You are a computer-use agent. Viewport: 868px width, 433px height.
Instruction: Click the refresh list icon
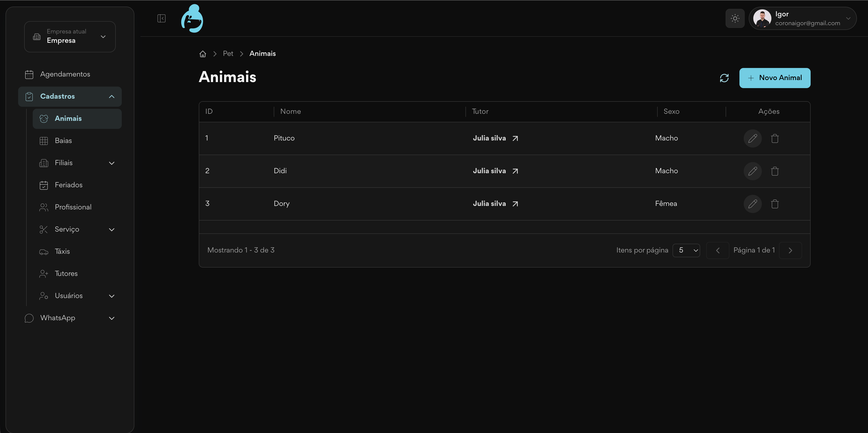pyautogui.click(x=724, y=78)
